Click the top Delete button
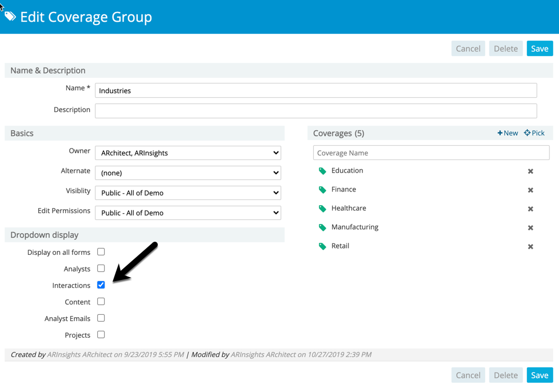This screenshot has height=392, width=559. click(x=506, y=49)
